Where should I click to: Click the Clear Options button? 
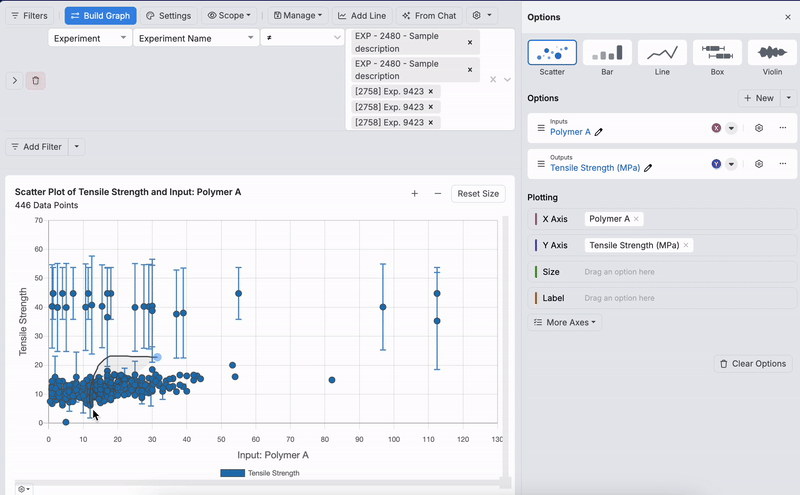point(752,364)
